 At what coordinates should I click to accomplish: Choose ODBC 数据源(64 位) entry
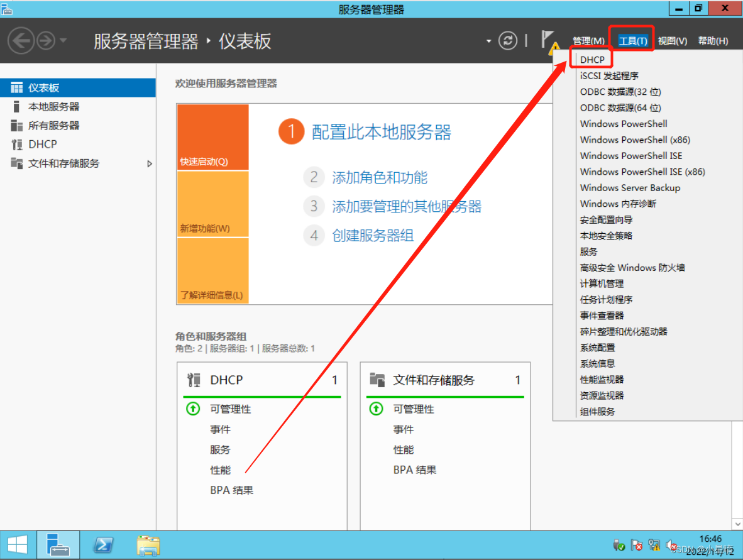pyautogui.click(x=620, y=108)
